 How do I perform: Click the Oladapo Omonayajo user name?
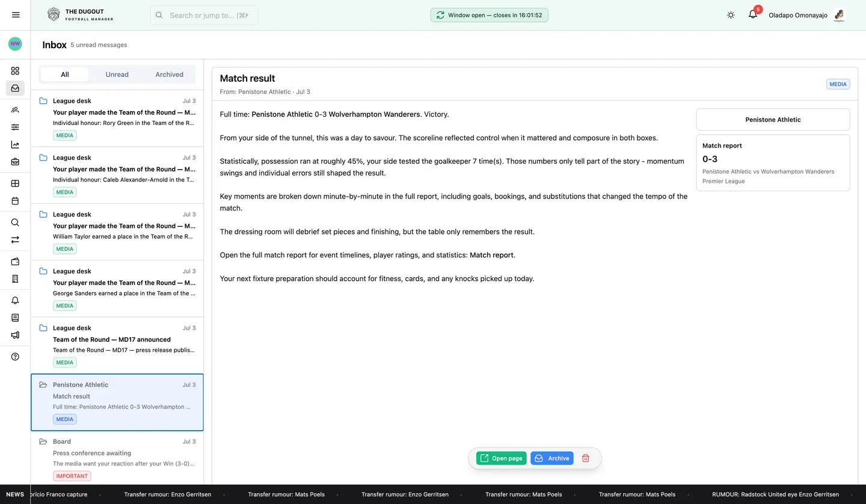tap(798, 15)
